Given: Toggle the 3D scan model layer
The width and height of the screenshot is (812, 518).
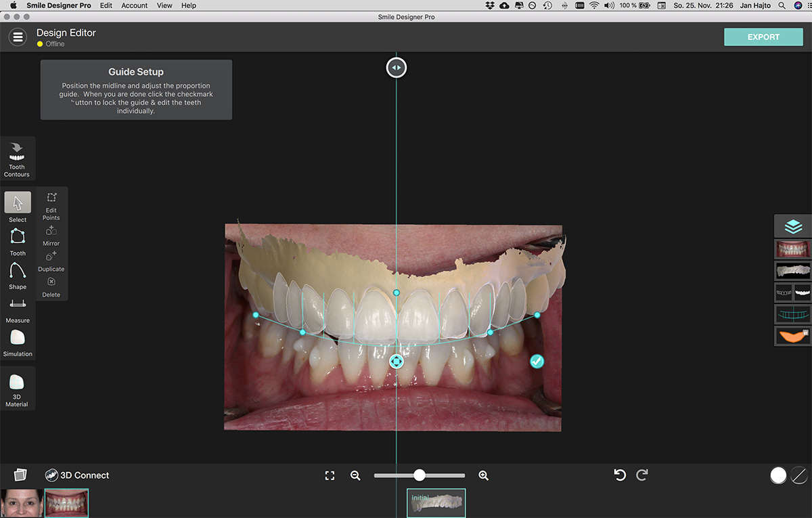Looking at the screenshot, I should point(793,271).
